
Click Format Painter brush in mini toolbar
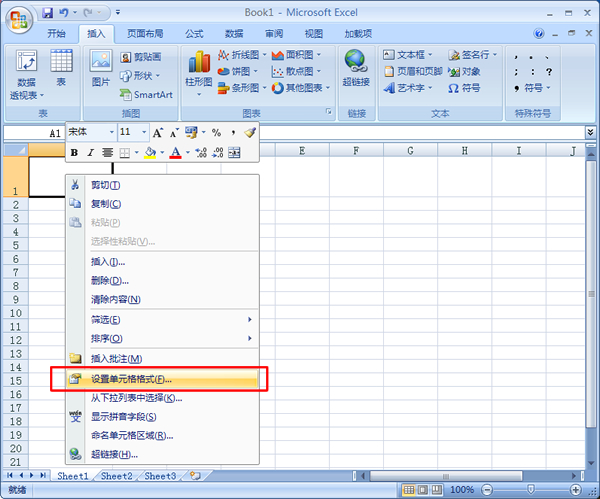250,133
